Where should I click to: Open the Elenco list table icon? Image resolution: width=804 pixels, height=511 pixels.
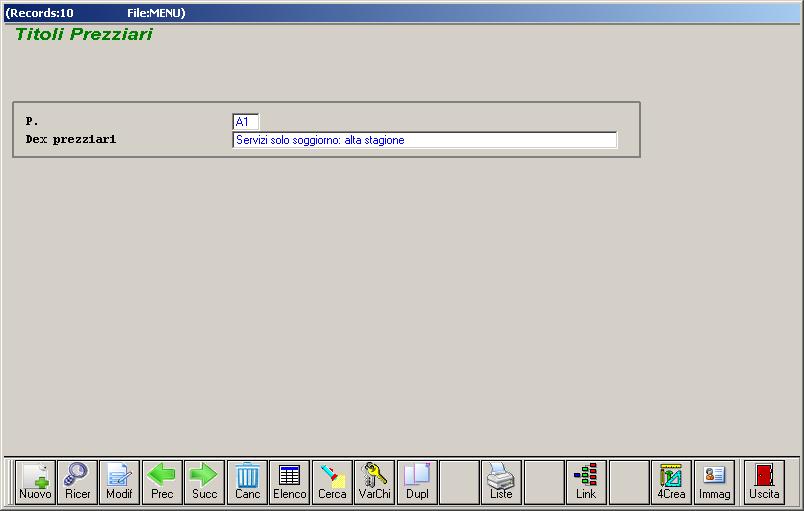(x=290, y=482)
